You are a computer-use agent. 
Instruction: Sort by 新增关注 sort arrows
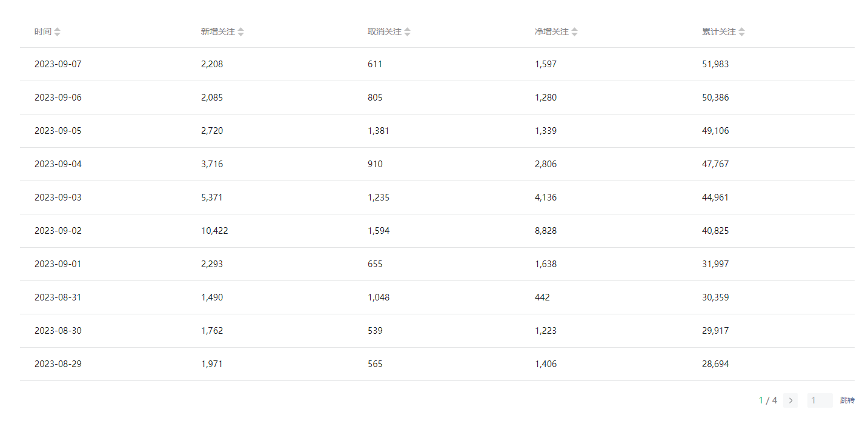(240, 32)
